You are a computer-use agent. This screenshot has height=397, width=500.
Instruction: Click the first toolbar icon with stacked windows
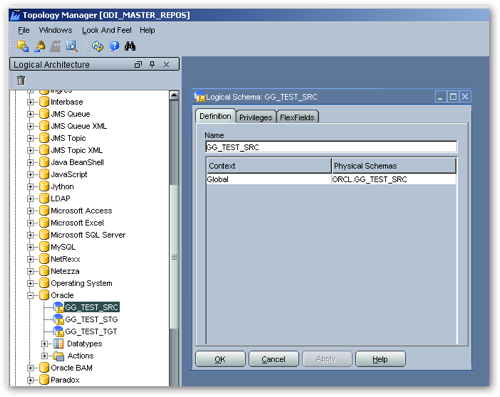23,46
